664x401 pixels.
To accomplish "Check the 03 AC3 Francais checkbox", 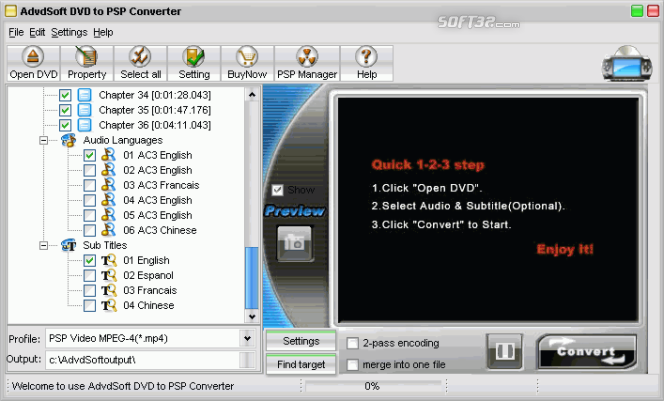I will click(x=89, y=185).
